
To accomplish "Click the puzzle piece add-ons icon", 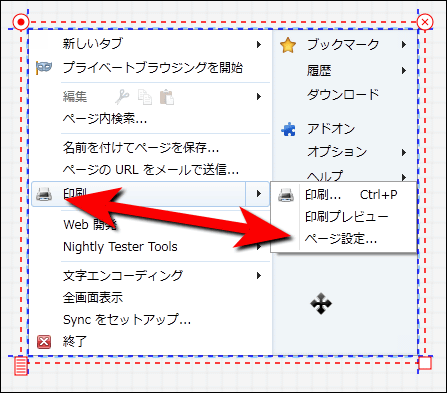I will coord(288,129).
